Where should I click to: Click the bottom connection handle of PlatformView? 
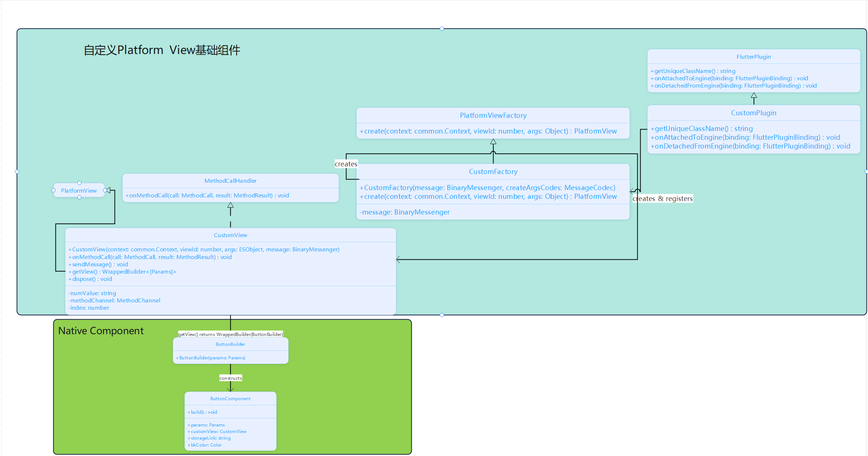(x=79, y=197)
